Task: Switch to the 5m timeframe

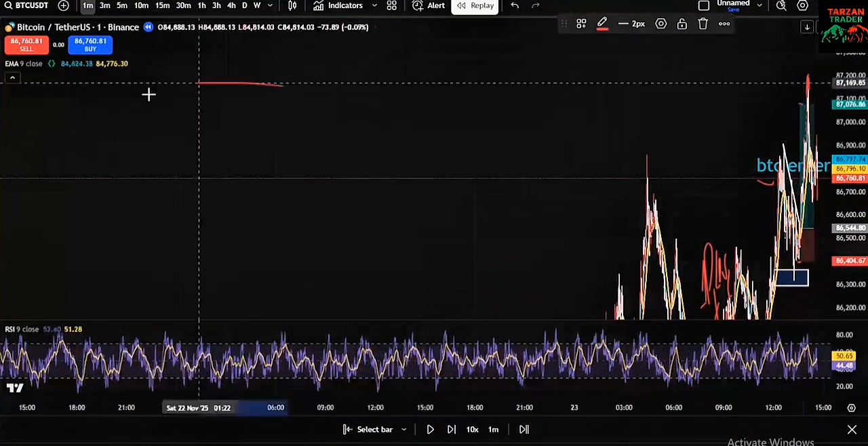Action: pos(121,5)
